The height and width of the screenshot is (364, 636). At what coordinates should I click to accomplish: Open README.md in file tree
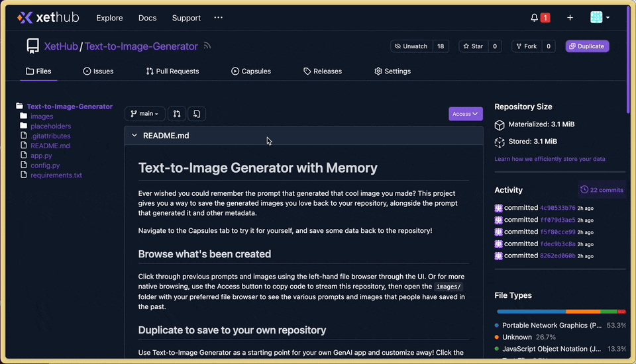click(x=50, y=146)
